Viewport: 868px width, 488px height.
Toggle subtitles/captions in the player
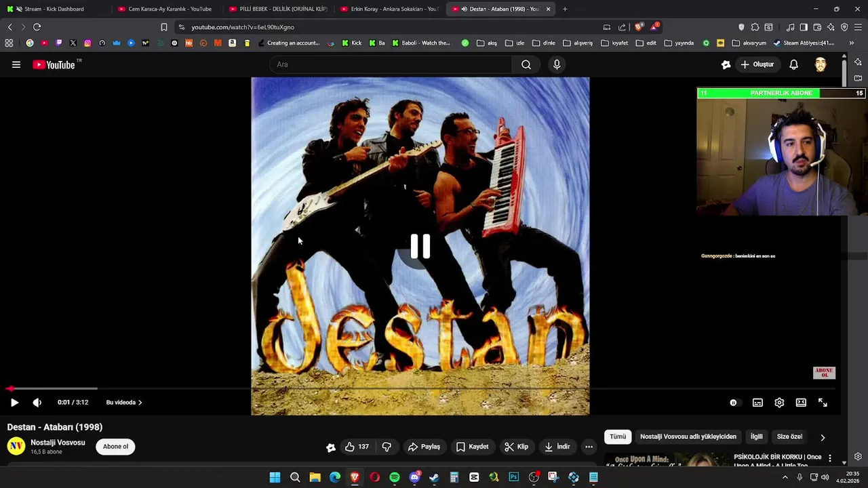[x=757, y=403]
